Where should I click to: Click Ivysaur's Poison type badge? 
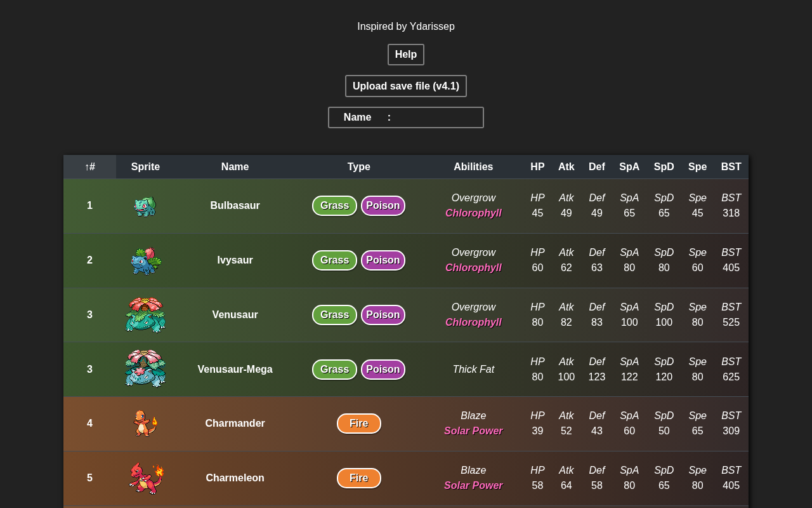pyautogui.click(x=383, y=260)
